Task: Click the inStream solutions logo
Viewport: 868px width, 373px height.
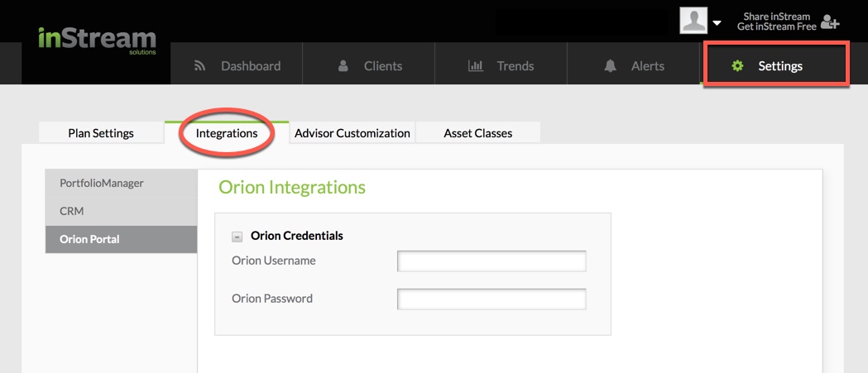Action: coord(98,41)
